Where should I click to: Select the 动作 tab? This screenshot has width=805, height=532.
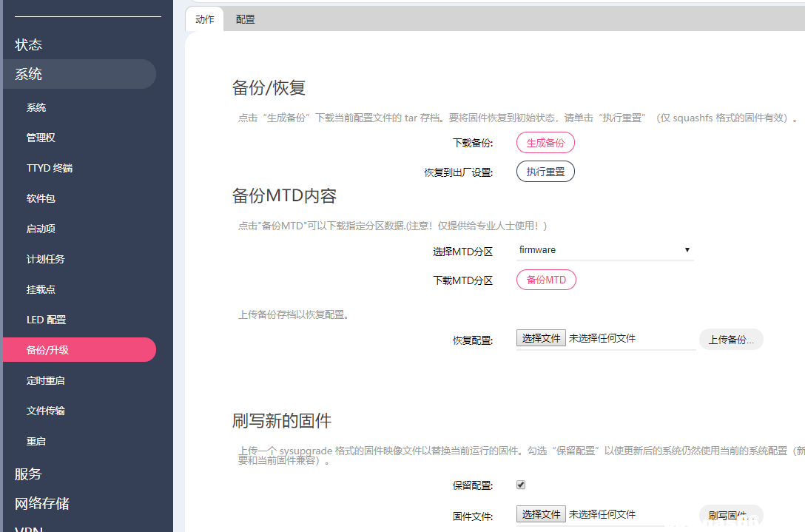point(204,19)
